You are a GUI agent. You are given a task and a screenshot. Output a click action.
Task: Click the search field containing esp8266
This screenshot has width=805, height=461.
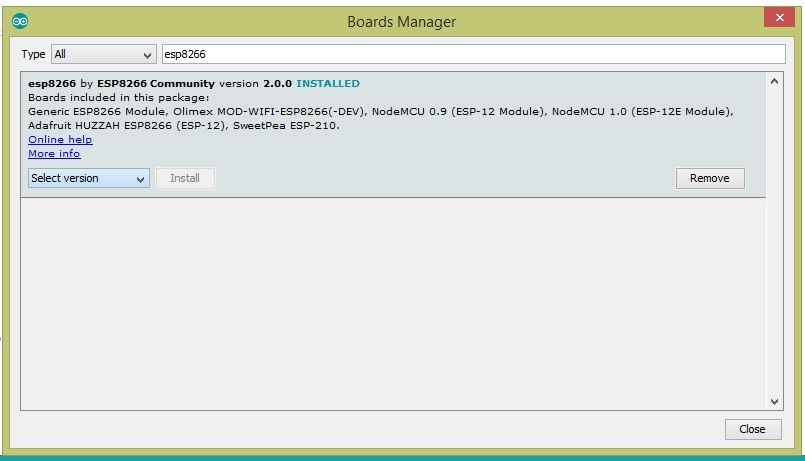(473, 54)
